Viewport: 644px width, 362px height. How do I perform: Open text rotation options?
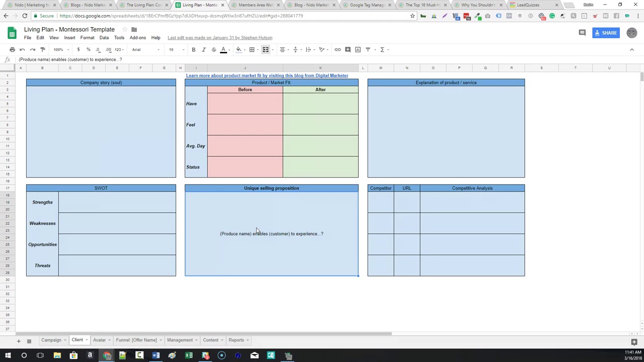click(x=323, y=49)
